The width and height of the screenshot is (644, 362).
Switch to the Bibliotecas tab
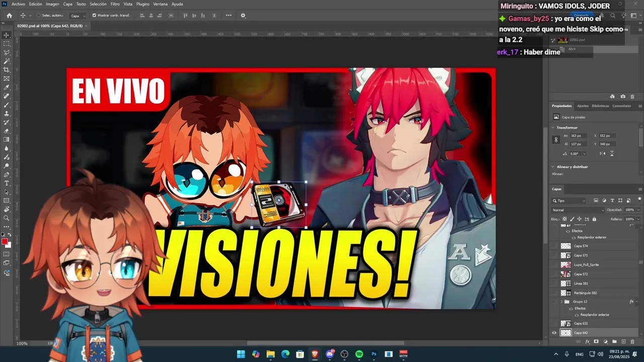601,106
